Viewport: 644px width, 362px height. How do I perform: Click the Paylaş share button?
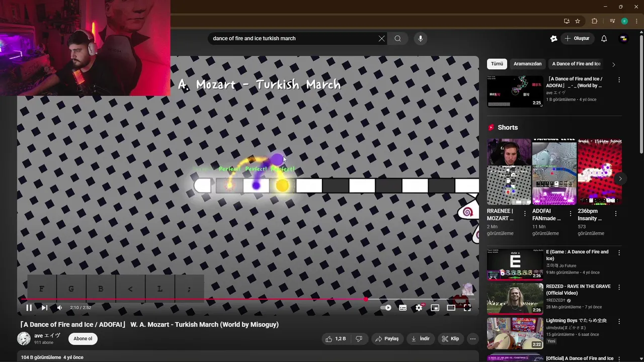click(386, 339)
